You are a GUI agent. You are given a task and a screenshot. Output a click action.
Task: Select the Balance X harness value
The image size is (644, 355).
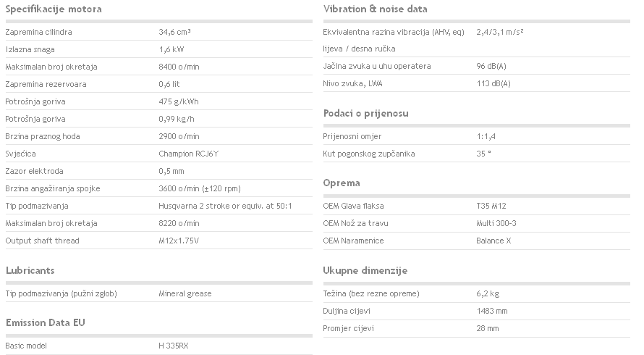pyautogui.click(x=493, y=241)
